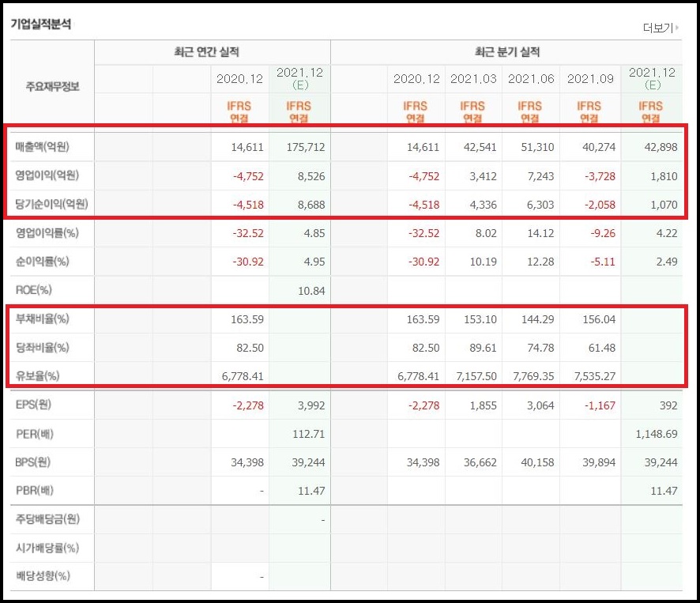The height and width of the screenshot is (603, 700).
Task: Click the debt ratio value 153.10
Action: pyautogui.click(x=480, y=319)
